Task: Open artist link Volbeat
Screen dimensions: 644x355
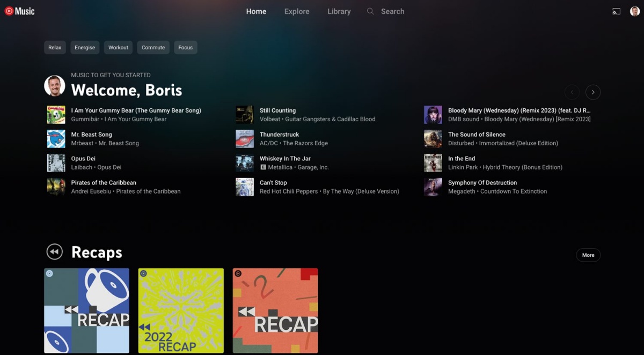Action: [270, 119]
